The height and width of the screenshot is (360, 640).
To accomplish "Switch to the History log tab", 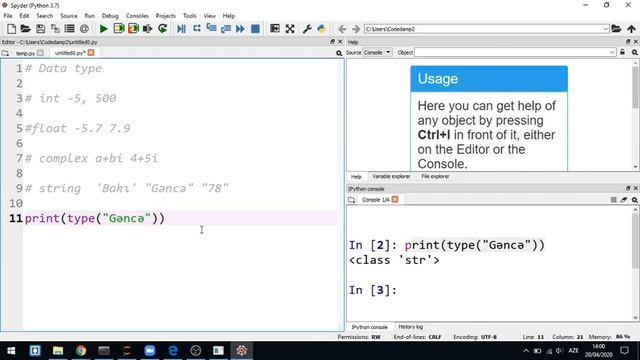I will point(411,327).
